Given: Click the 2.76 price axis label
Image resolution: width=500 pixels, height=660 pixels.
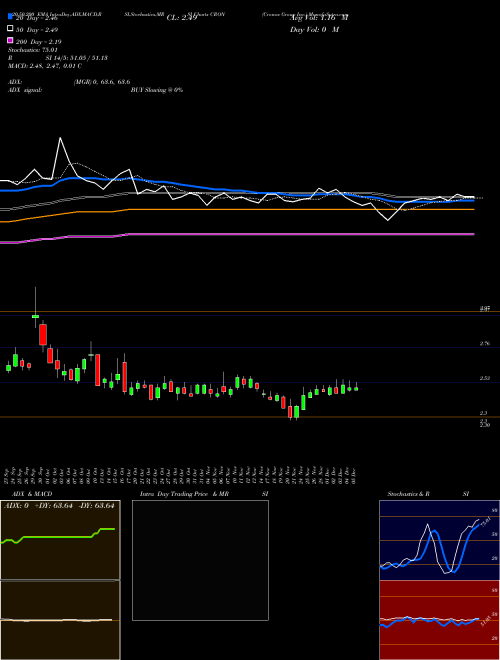Looking at the screenshot, I should coord(484,343).
